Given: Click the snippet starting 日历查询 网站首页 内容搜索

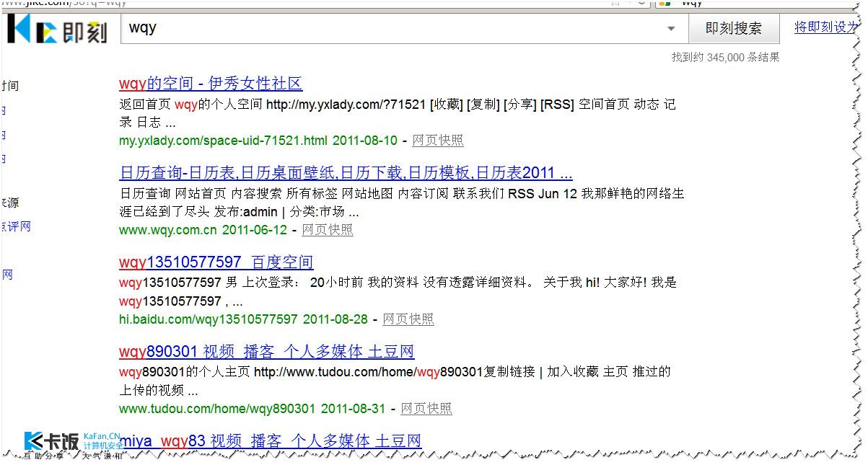Looking at the screenshot, I should click(x=402, y=203).
